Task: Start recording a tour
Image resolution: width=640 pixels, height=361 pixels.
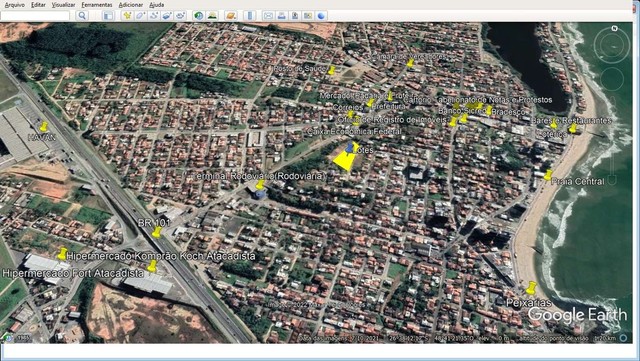Action: [180, 16]
